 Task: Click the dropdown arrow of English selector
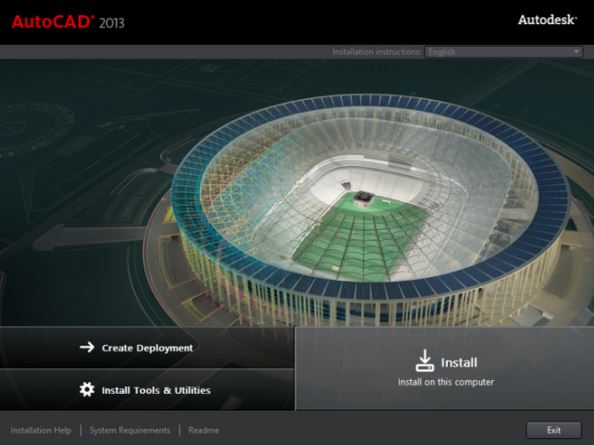coord(576,52)
